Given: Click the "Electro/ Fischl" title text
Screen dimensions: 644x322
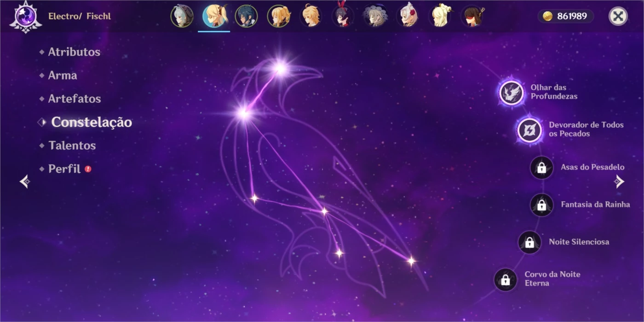Looking at the screenshot, I should tap(80, 17).
